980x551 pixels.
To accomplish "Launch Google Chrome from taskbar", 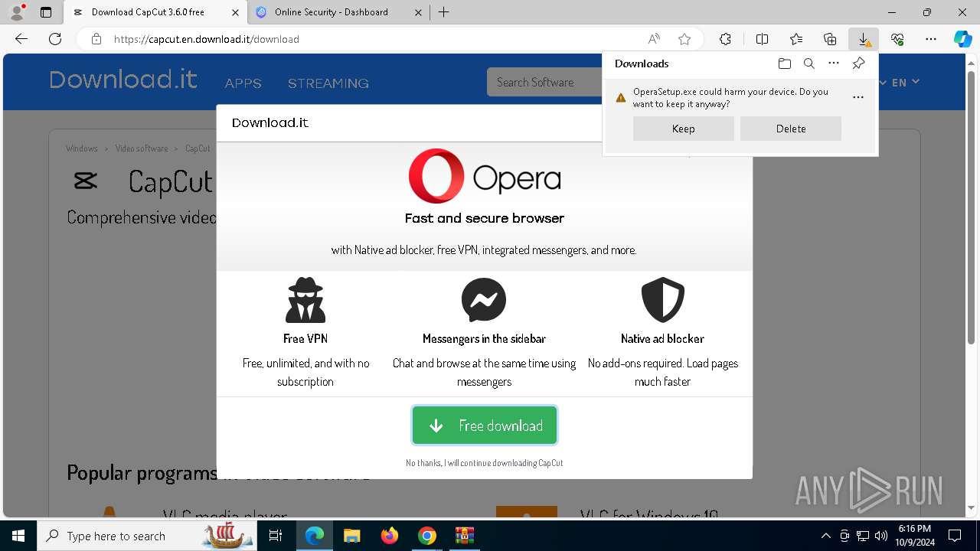I will pos(427,536).
